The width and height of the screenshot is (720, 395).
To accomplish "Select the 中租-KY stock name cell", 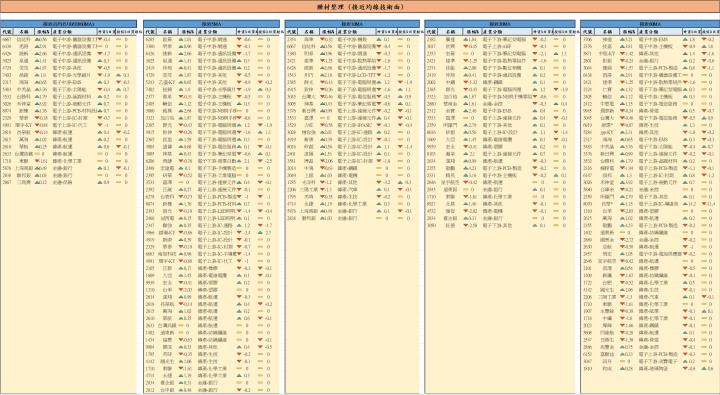I will coord(607,54).
